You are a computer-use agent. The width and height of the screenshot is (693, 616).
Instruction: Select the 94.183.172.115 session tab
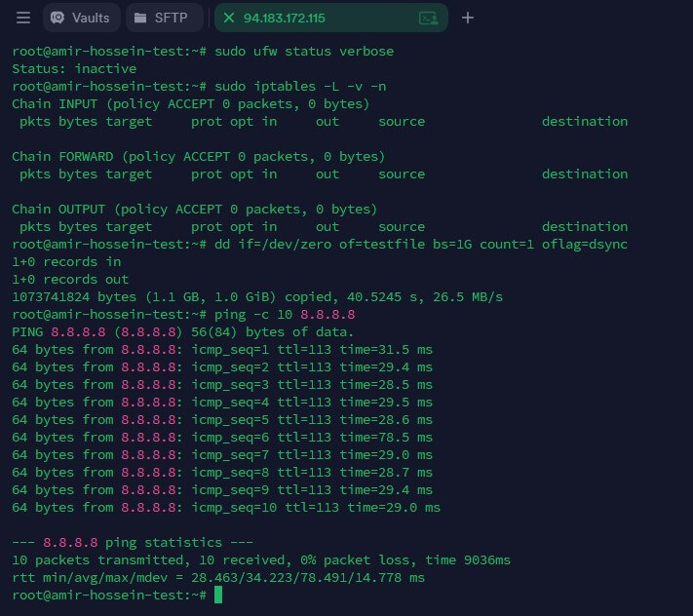[x=331, y=18]
